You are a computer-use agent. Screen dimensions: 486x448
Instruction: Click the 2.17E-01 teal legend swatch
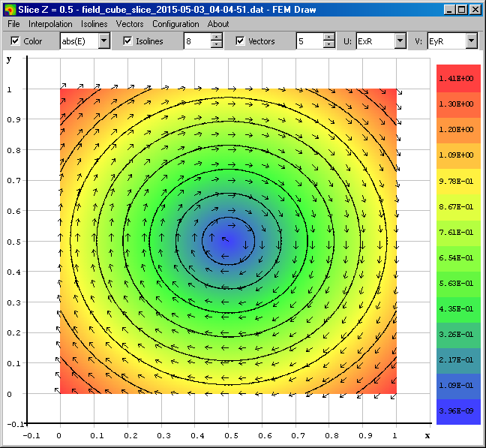tap(458, 360)
